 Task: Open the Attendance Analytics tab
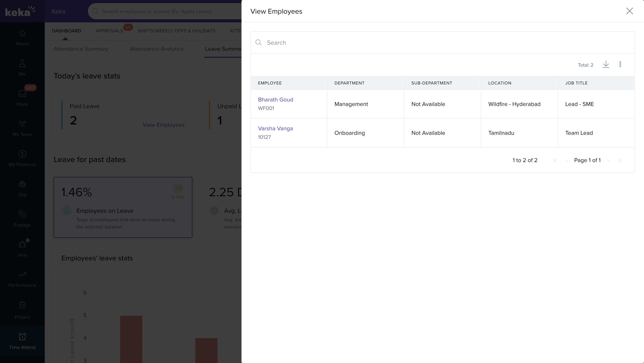click(157, 49)
